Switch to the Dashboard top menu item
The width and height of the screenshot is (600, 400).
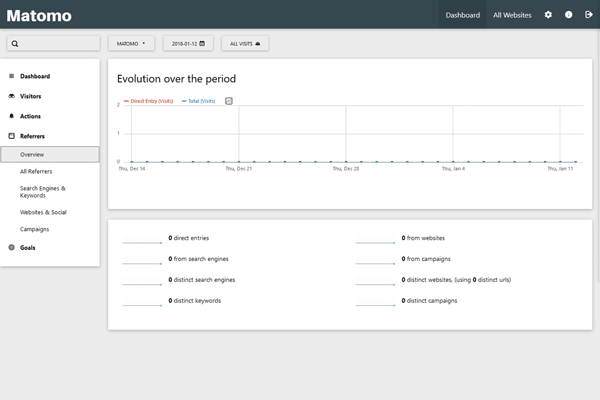pyautogui.click(x=463, y=15)
